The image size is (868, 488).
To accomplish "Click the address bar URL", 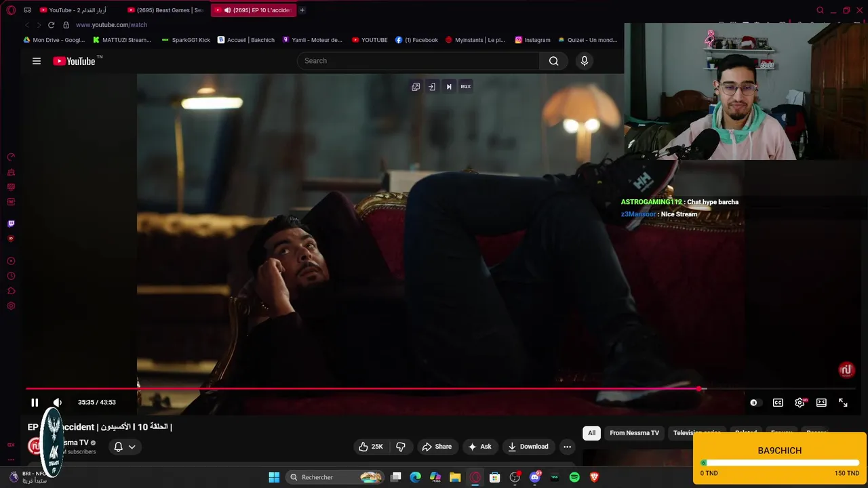I will click(111, 25).
